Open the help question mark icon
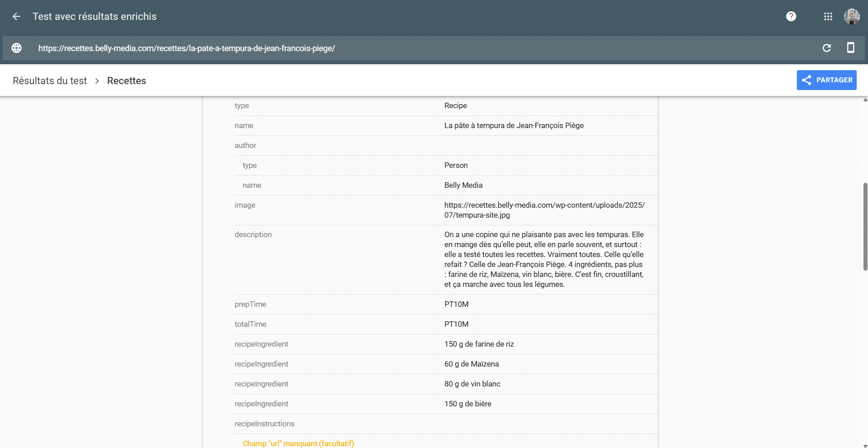Viewport: 868px width, 448px height. [791, 17]
